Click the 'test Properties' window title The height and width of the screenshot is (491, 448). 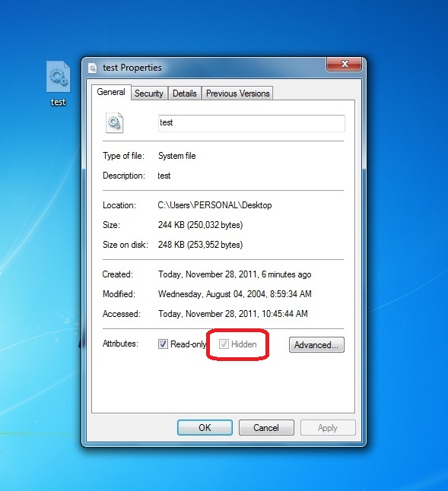coord(132,68)
